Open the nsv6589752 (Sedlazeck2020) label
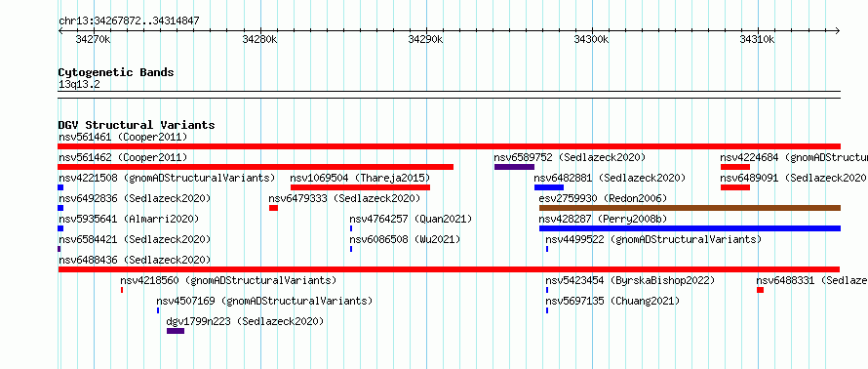Viewport: 868px width, 369px height. coord(570,157)
